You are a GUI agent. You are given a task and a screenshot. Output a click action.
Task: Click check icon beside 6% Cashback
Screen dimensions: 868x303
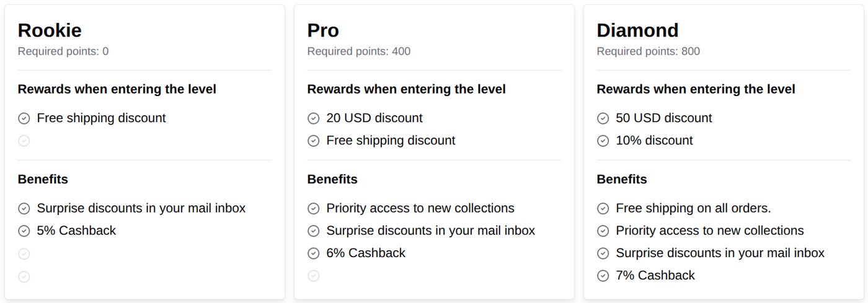tap(314, 253)
